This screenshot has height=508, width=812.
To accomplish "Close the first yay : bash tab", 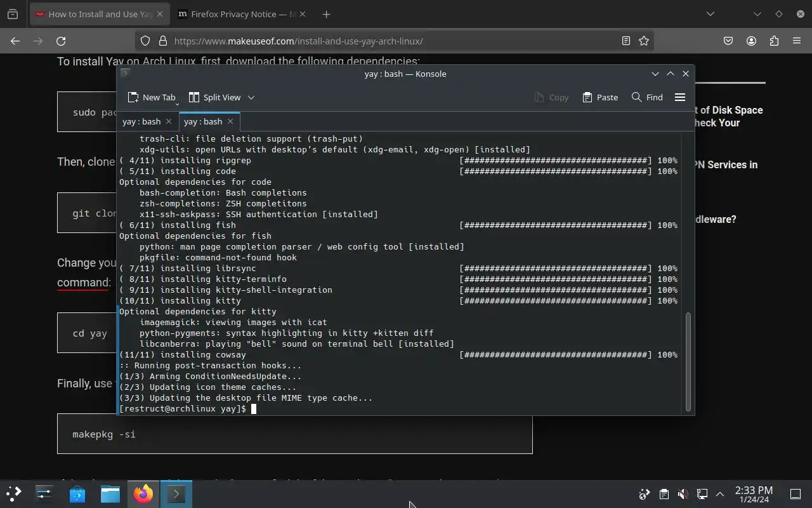I will click(x=168, y=121).
